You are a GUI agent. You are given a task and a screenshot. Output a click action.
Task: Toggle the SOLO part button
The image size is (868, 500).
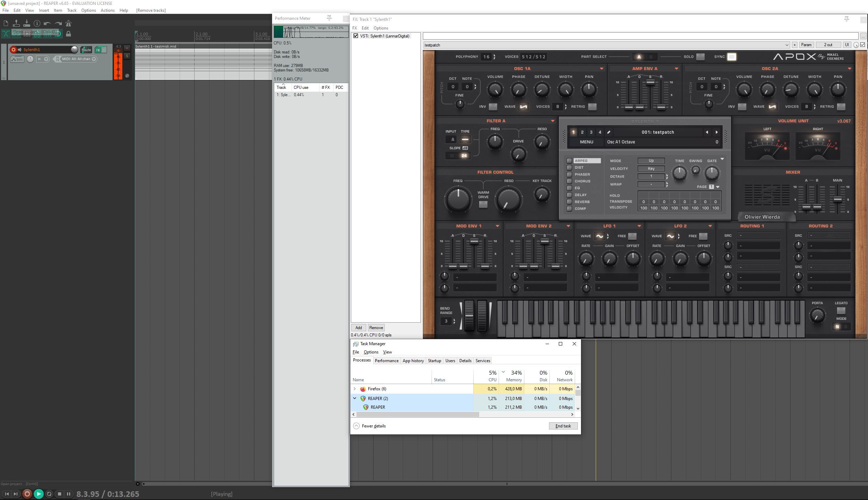(701, 57)
